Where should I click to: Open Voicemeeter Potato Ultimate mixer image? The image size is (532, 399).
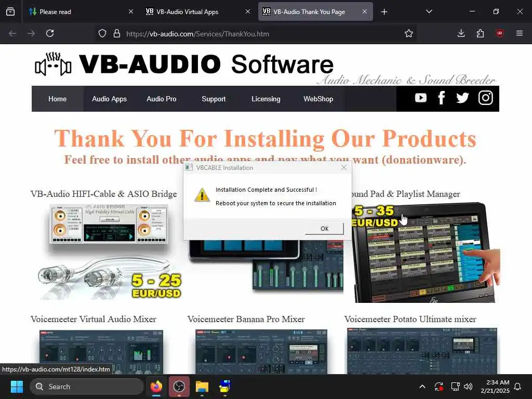tap(422, 351)
